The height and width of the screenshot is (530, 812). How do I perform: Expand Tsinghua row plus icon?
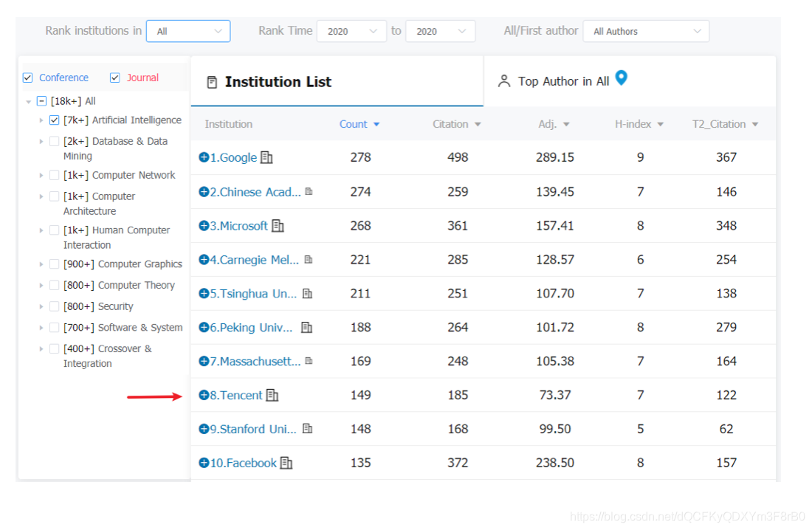[204, 293]
